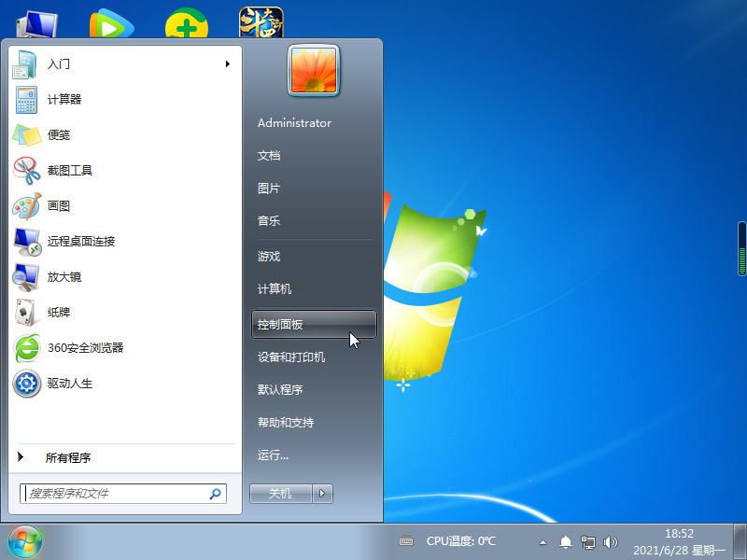
Task: Open Solitaire (纸牌) card icon
Action: click(x=26, y=312)
